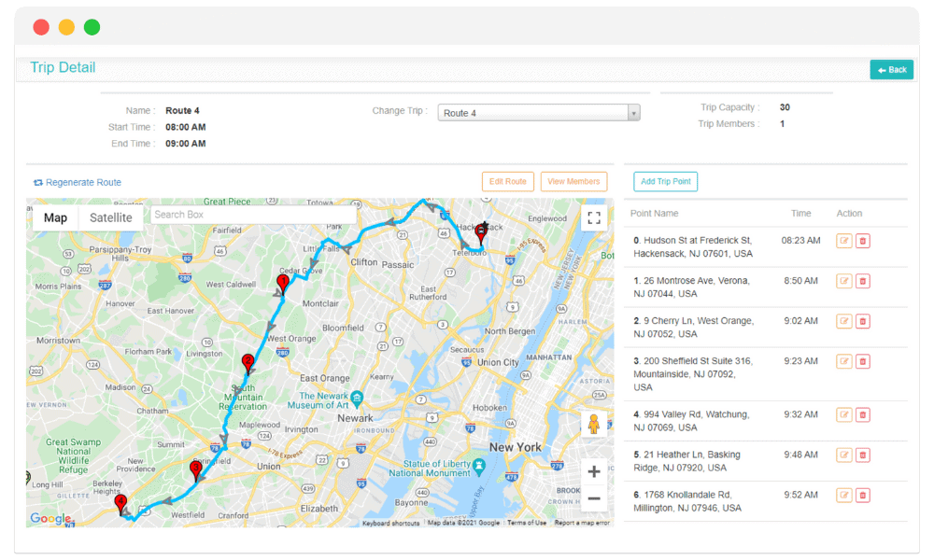Delete the 1768 Knollandale Rd trip point

coord(862,495)
